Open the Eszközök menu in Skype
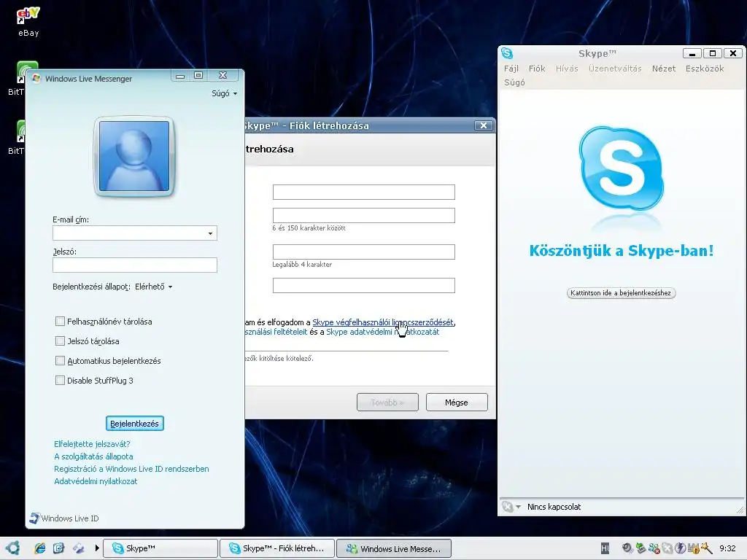The width and height of the screenshot is (747, 560). [x=705, y=69]
